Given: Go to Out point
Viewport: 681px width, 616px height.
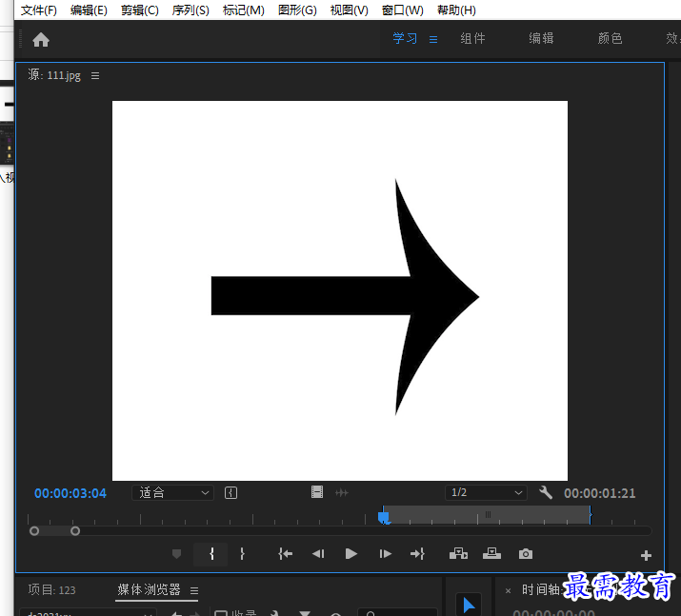Looking at the screenshot, I should (x=417, y=554).
